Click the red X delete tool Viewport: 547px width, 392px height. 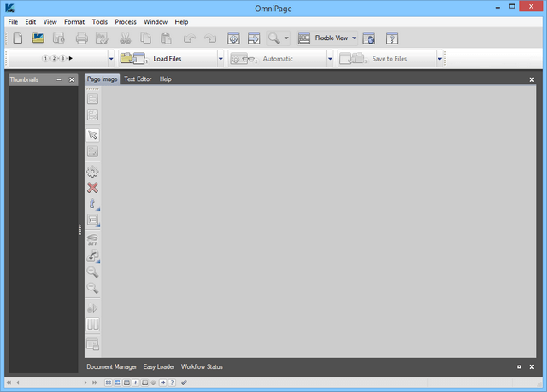pyautogui.click(x=92, y=188)
